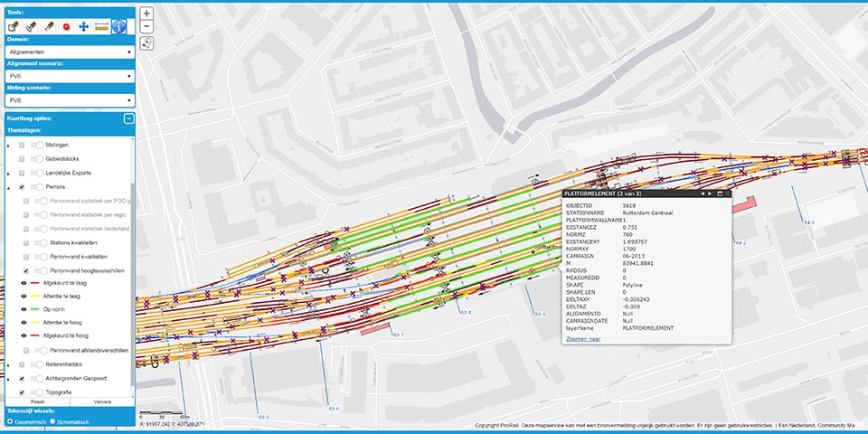Screen dimensions: 868x434
Task: Open the Alignement scenario dropdown
Action: [70, 76]
